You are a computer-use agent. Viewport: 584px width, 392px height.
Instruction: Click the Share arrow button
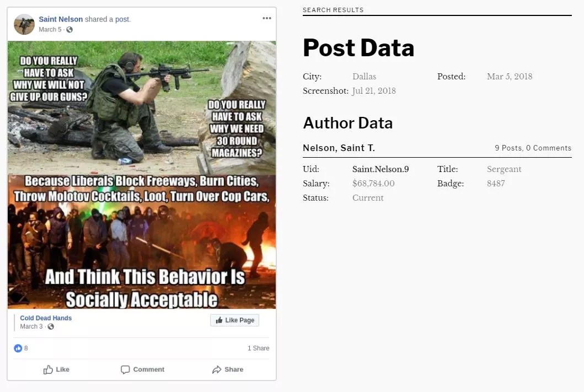[227, 369]
